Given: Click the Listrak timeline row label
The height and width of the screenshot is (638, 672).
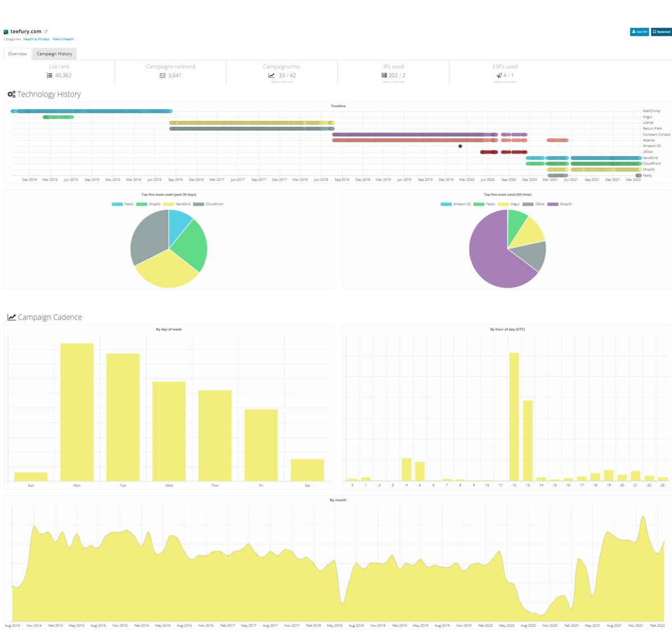Looking at the screenshot, I should click(648, 123).
